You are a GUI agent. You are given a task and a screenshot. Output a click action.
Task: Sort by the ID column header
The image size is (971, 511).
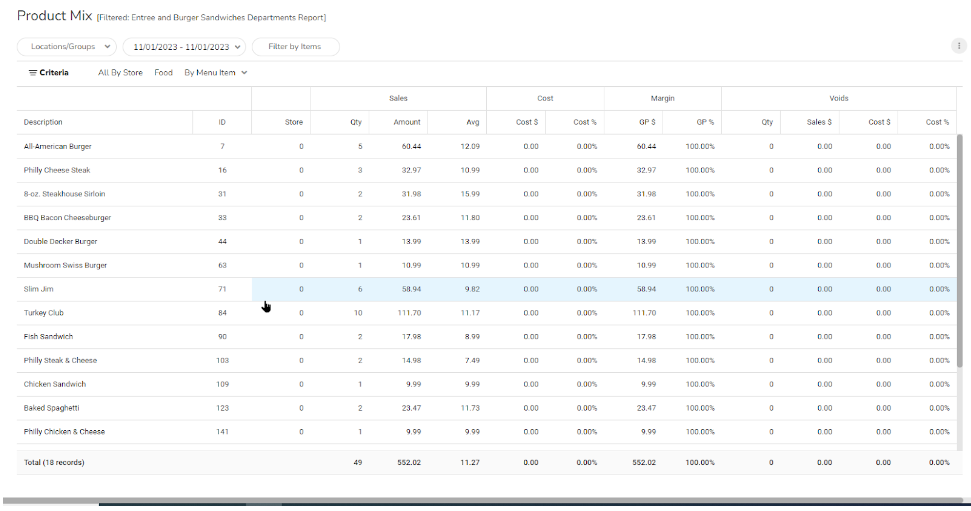click(x=222, y=122)
